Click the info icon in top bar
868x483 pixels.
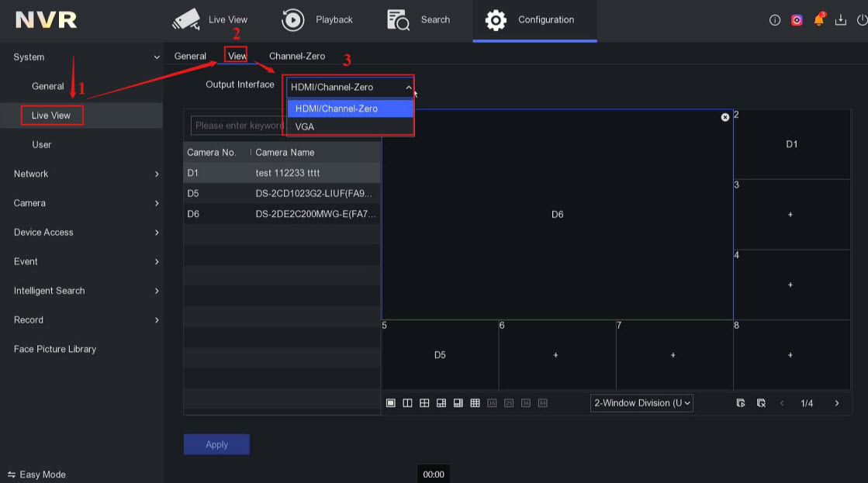(774, 20)
